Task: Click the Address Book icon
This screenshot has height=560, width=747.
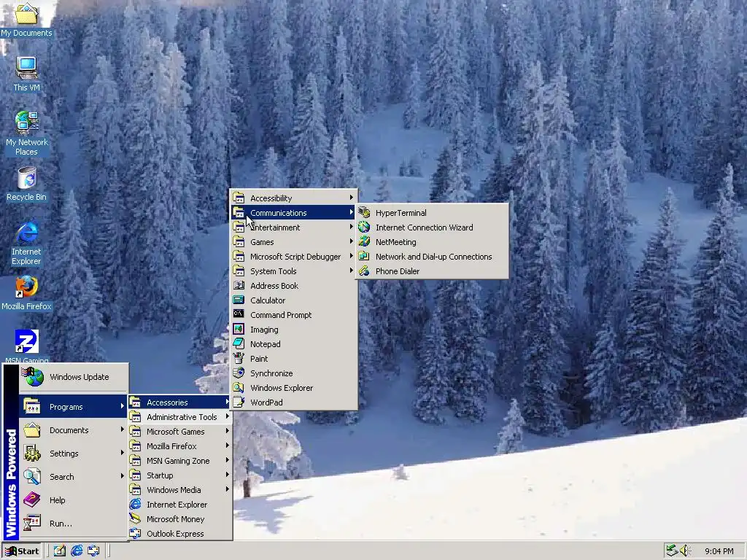Action: [x=239, y=285]
